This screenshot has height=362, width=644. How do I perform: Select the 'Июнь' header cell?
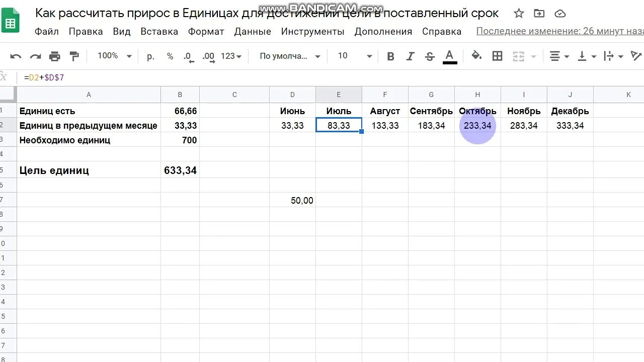(292, 111)
